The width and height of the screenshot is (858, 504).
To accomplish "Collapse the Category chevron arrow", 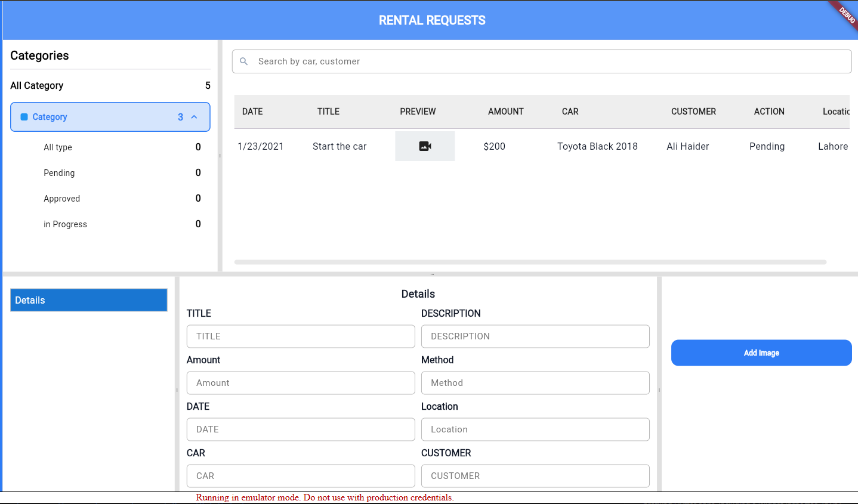I will point(194,117).
